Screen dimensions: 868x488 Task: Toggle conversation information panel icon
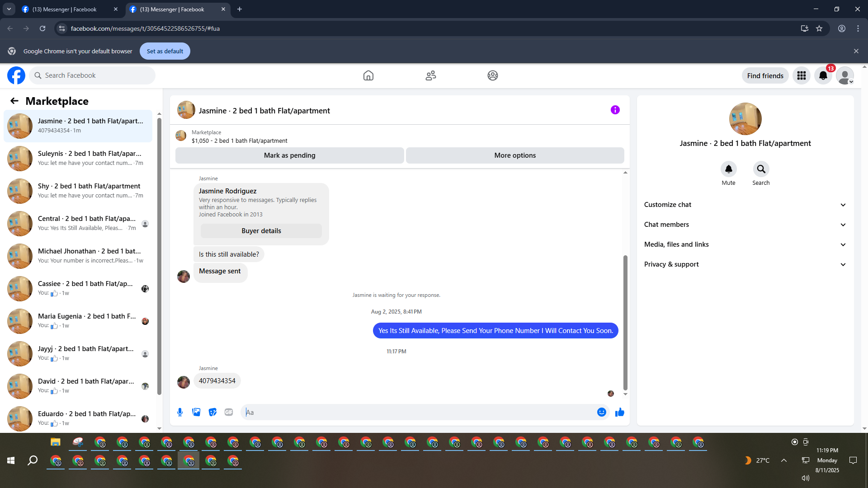click(x=615, y=110)
